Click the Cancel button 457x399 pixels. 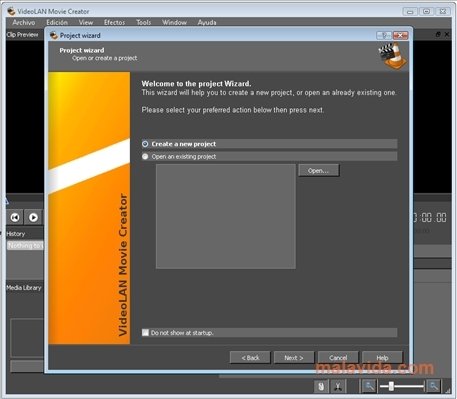338,358
